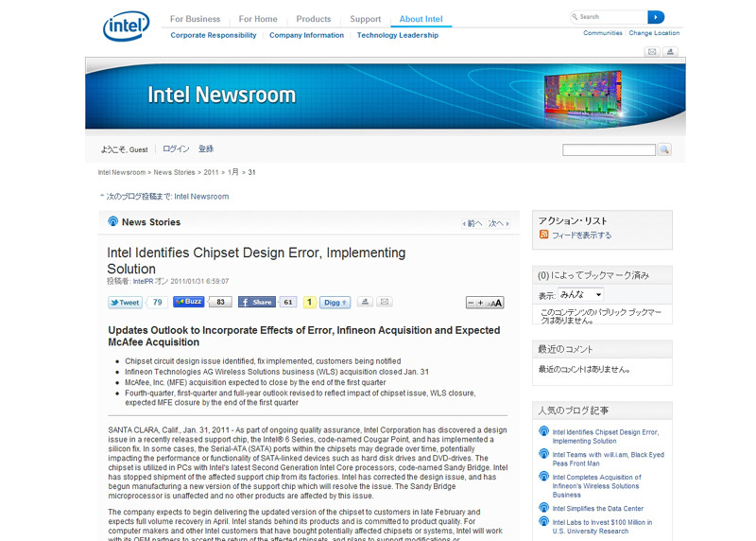The image size is (756, 541).
Task: Select the About Intel tab
Action: point(421,19)
